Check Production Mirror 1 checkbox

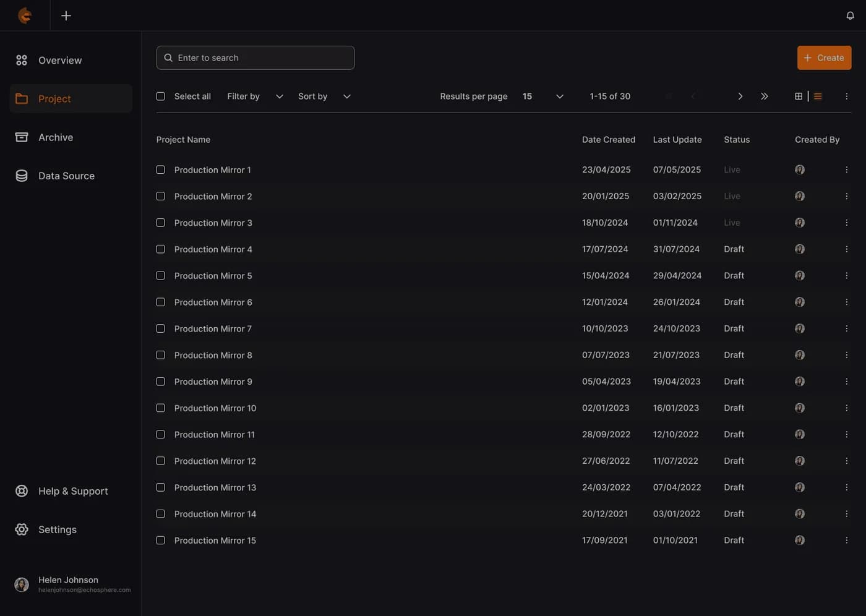161,169
